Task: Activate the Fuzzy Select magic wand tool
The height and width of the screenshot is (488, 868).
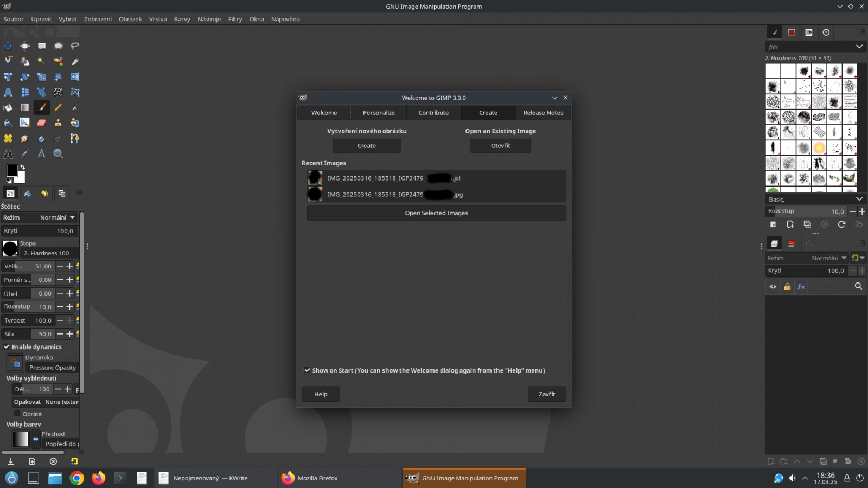Action: (42, 61)
